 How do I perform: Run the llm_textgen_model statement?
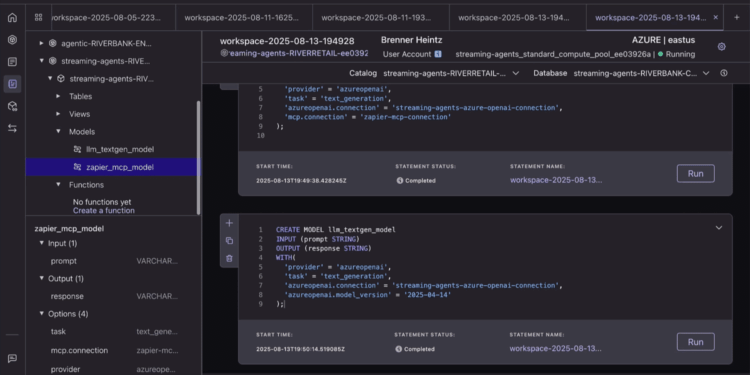pyautogui.click(x=695, y=342)
